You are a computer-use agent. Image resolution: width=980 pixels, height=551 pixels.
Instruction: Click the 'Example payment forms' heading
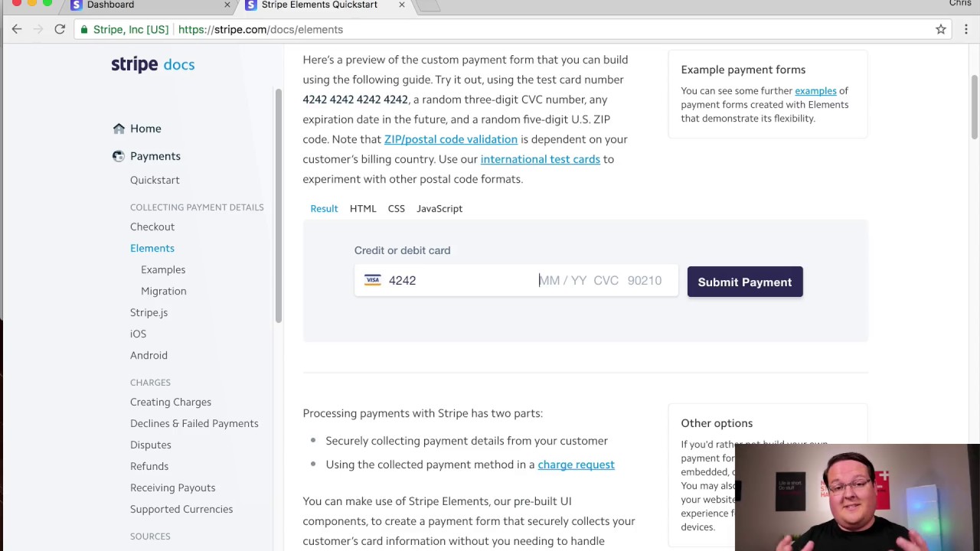[743, 70]
